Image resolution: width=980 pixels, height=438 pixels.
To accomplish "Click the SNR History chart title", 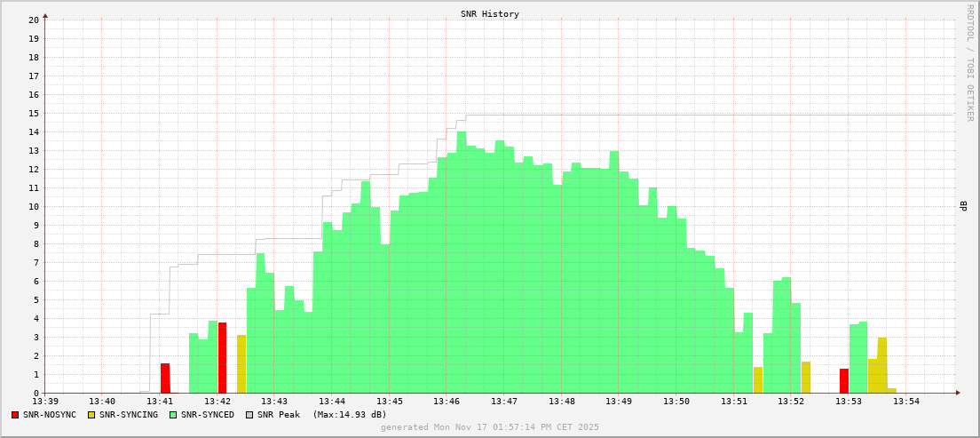I will click(x=489, y=14).
